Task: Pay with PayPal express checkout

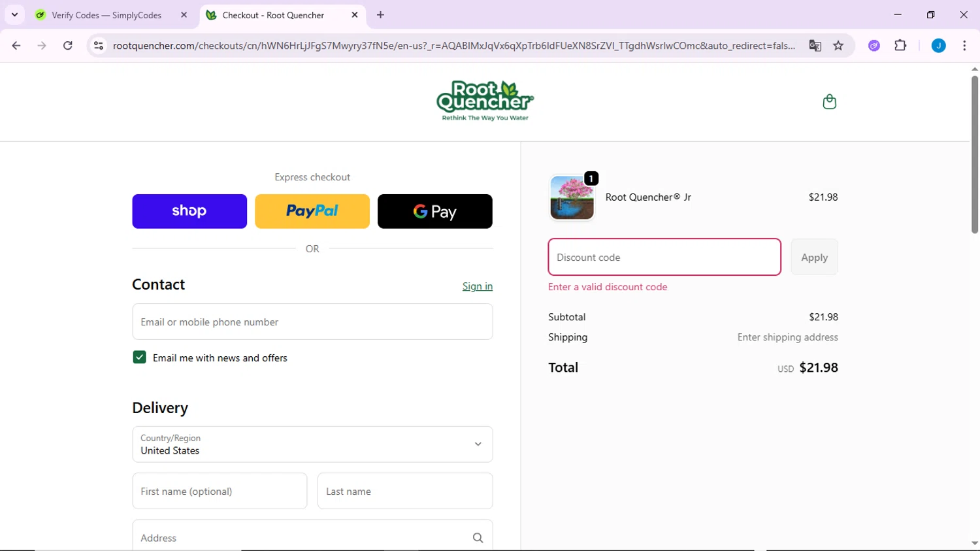Action: [312, 211]
